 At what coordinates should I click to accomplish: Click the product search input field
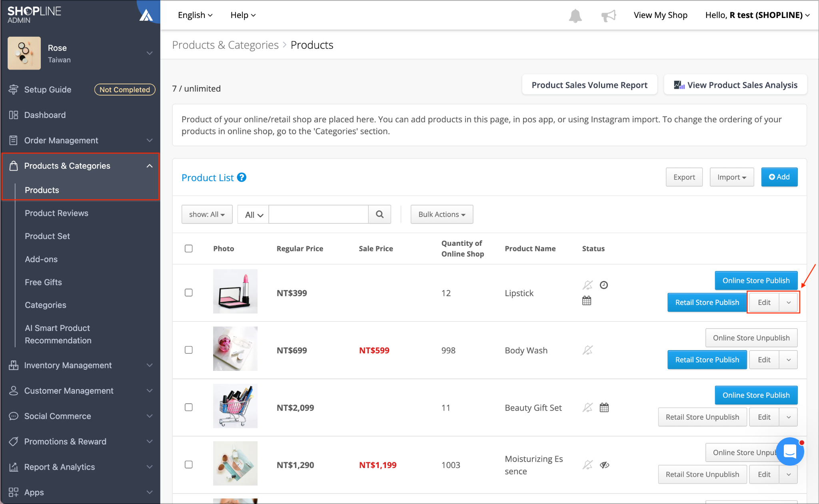pyautogui.click(x=318, y=214)
